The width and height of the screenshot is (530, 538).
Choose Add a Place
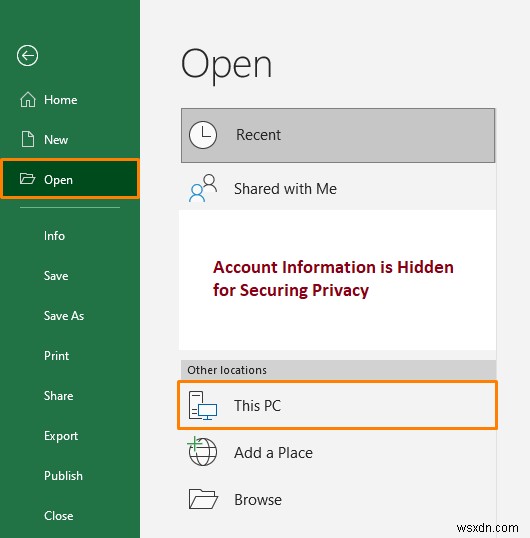pos(338,452)
